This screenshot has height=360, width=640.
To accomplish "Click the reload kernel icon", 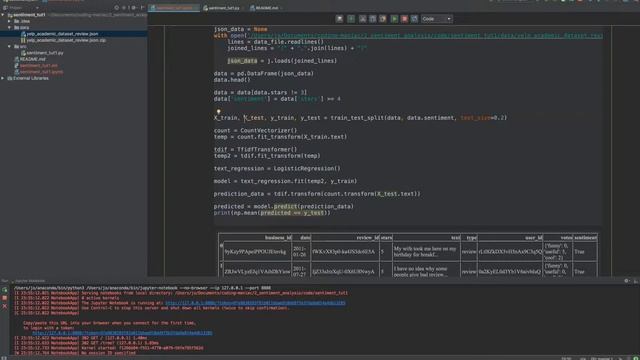I will [x=414, y=19].
